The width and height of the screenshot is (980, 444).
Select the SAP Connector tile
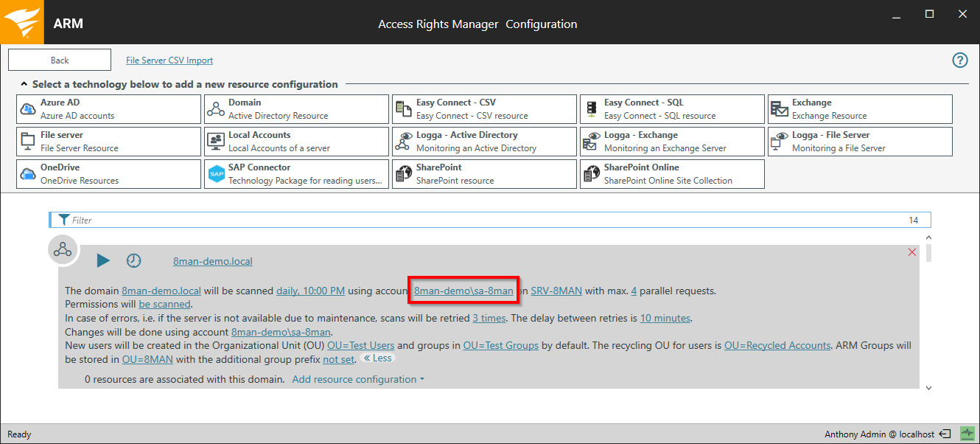pyautogui.click(x=296, y=174)
